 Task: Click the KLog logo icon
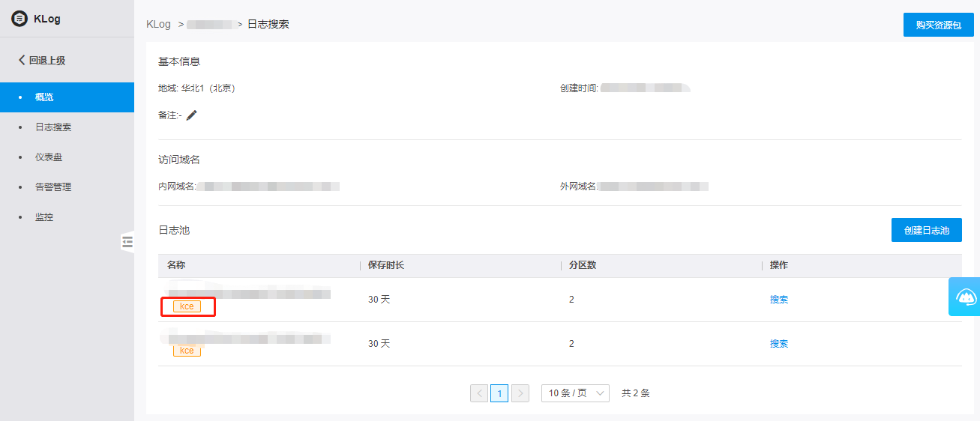coord(19,19)
